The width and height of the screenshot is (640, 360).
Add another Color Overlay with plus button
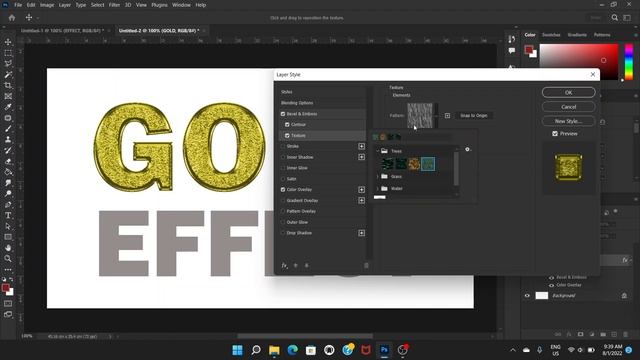[x=361, y=190]
